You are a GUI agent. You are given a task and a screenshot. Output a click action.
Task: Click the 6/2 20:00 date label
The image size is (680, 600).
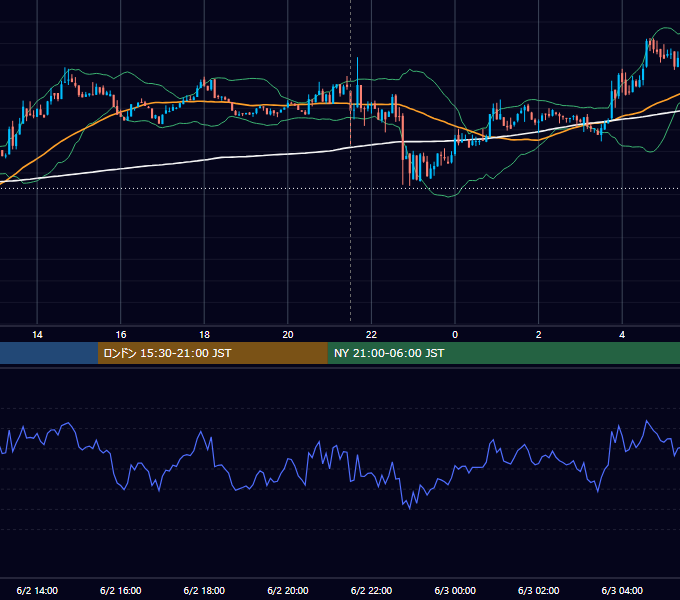point(288,590)
